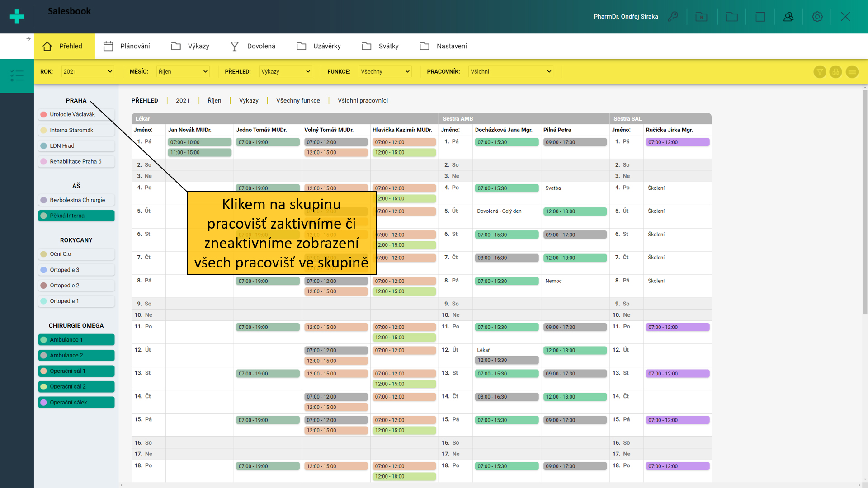
Task: Click the vertical scrollbar on right edge
Action: (864, 201)
